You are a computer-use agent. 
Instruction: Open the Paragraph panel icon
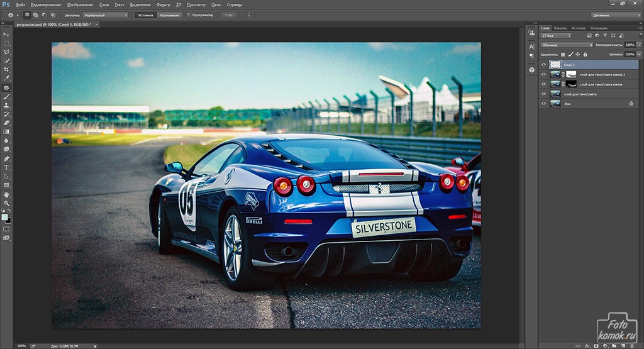point(531,55)
